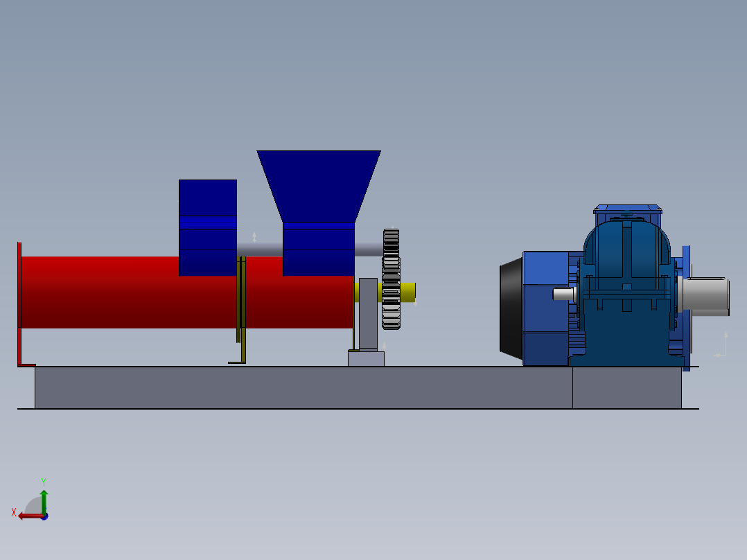Click the green Y axis arrow of the triad
Screen dimensions: 747x560
(x=44, y=501)
